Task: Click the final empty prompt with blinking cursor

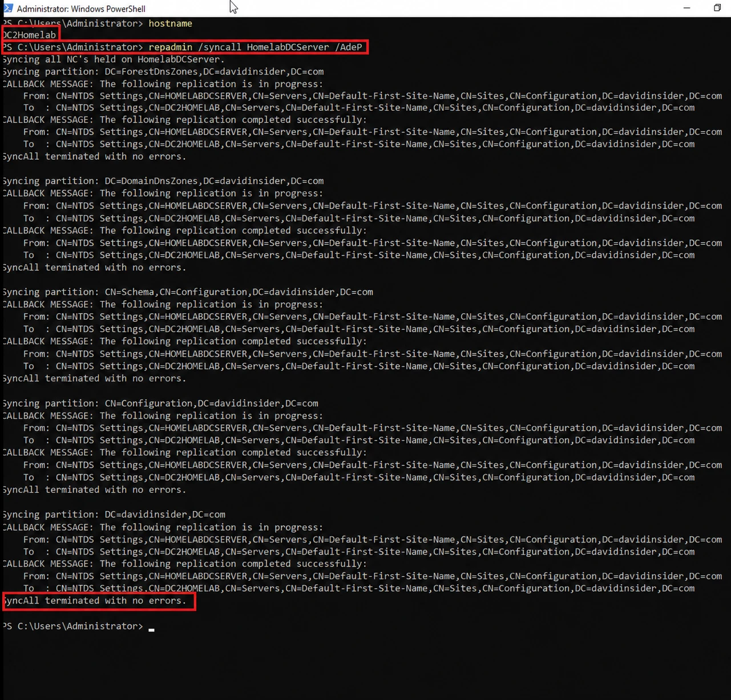Action: (x=79, y=626)
